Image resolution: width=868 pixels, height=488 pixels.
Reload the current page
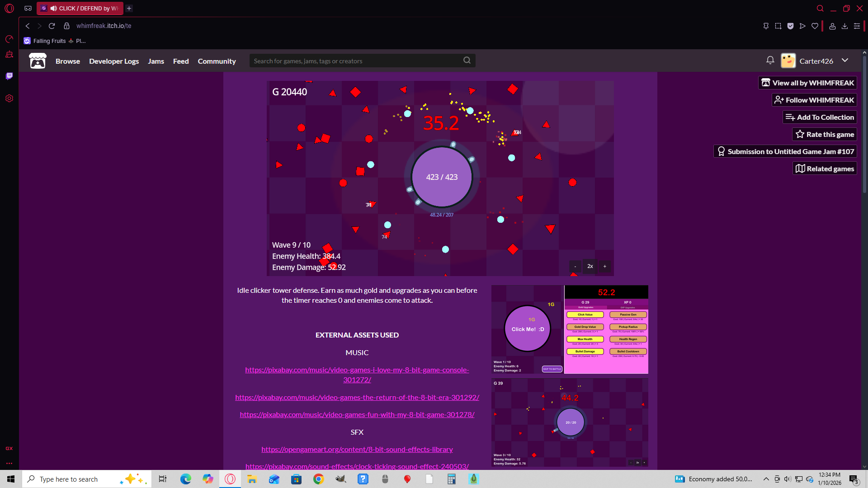click(x=52, y=26)
